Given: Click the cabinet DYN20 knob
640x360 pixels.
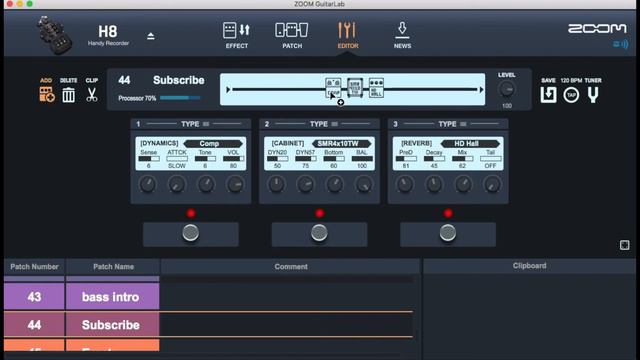Looking at the screenshot, I should click(x=276, y=184).
